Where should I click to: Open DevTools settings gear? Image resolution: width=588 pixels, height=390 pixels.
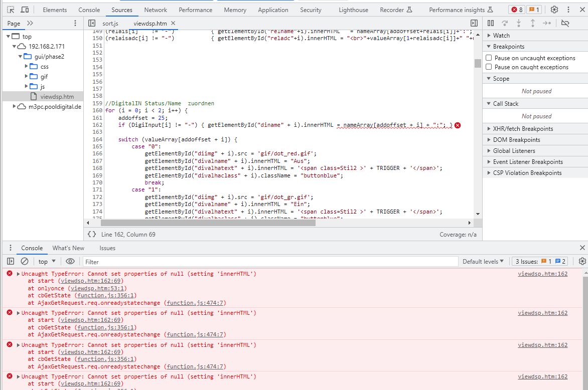pyautogui.click(x=554, y=10)
